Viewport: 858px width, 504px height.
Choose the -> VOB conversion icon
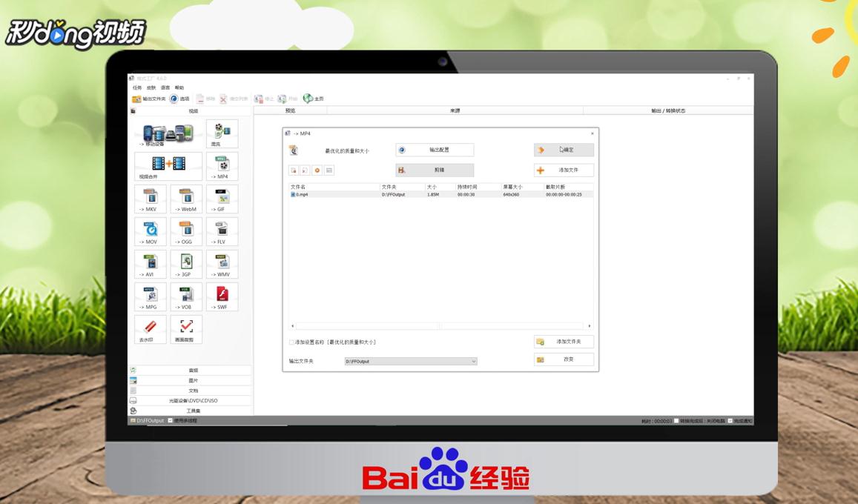[x=186, y=296]
